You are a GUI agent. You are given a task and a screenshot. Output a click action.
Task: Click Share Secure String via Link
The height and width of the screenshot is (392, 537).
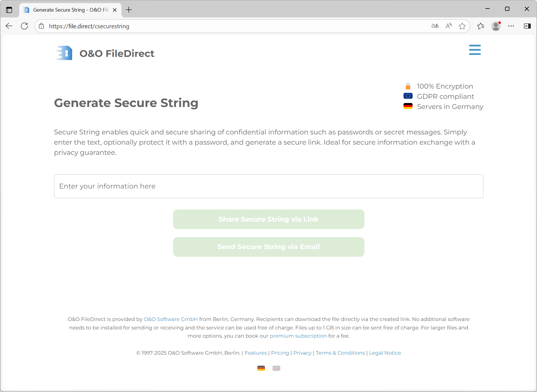click(x=268, y=219)
